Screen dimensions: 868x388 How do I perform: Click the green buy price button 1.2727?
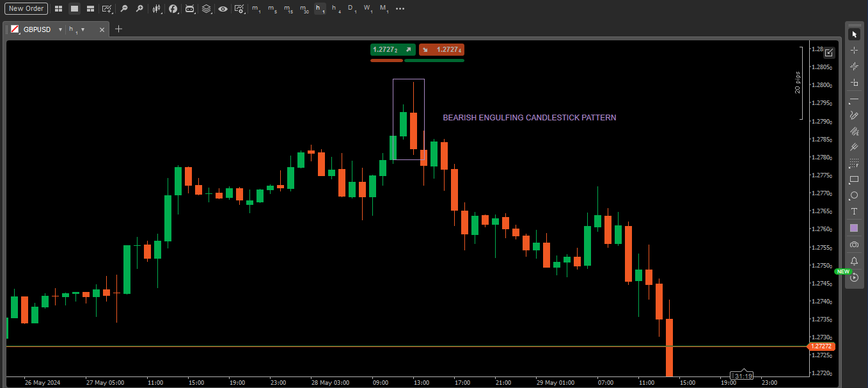(x=392, y=49)
